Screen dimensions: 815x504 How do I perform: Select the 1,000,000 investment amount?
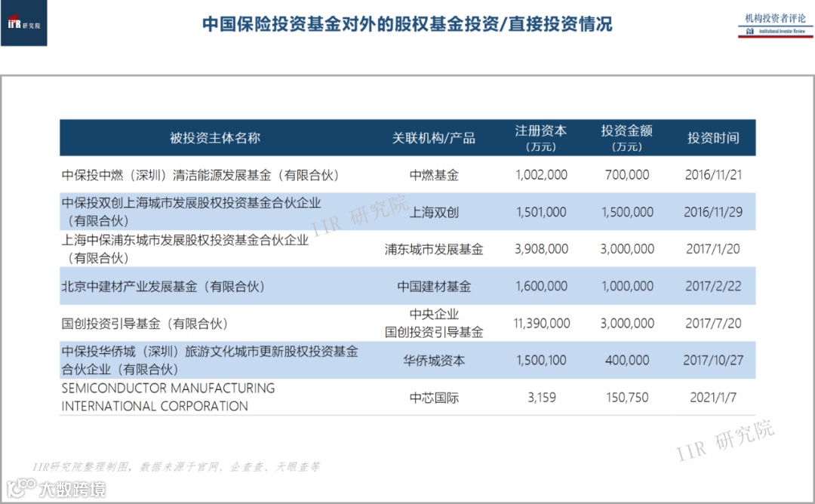[627, 286]
